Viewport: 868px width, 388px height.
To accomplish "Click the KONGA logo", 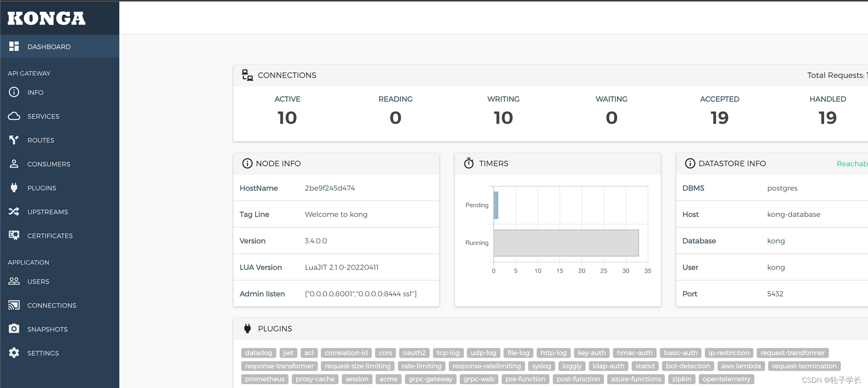I will pyautogui.click(x=46, y=18).
